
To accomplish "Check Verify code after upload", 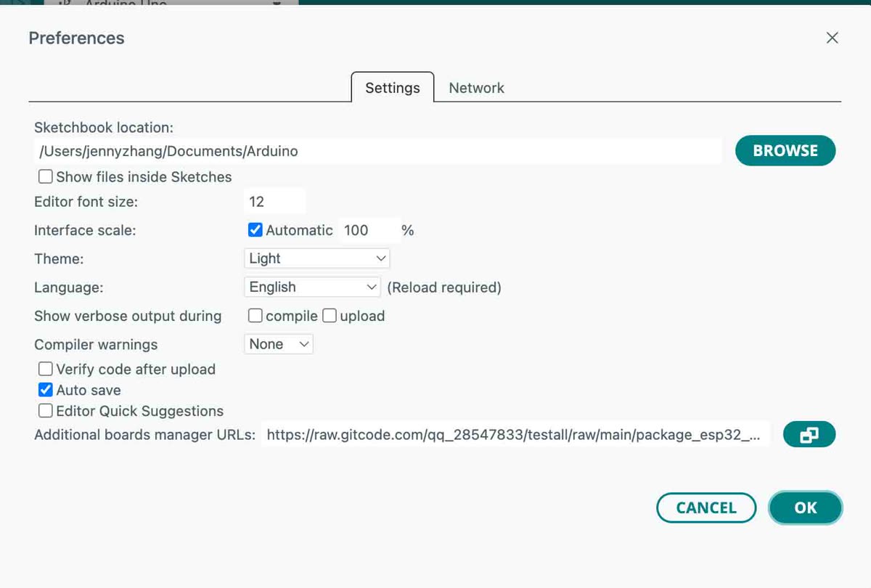I will coord(46,369).
